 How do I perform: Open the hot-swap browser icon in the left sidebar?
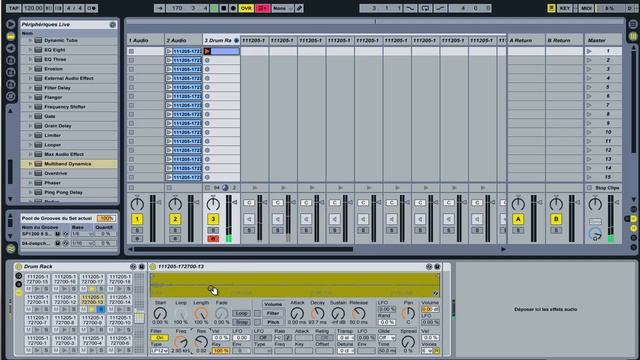coord(11,96)
